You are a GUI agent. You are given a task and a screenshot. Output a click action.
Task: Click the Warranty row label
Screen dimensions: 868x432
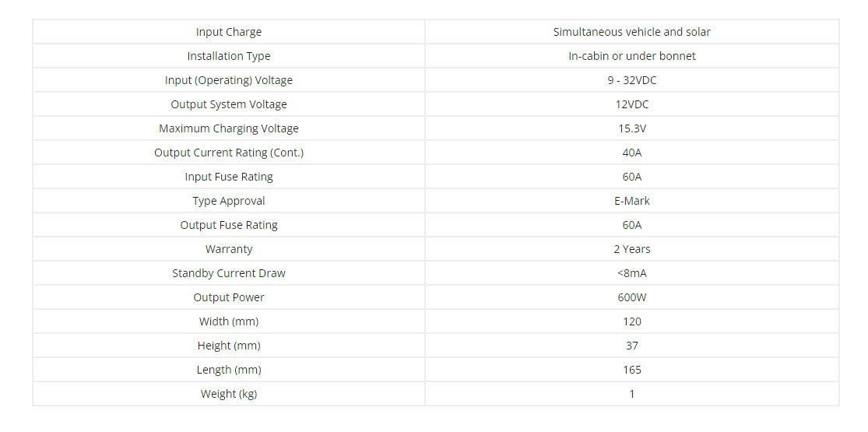click(x=229, y=249)
